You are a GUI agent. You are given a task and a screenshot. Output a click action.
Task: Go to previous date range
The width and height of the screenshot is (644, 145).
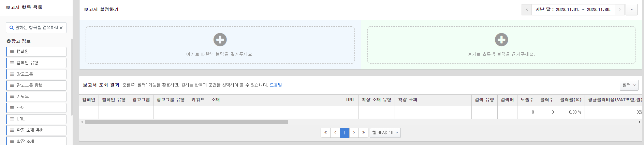(527, 10)
